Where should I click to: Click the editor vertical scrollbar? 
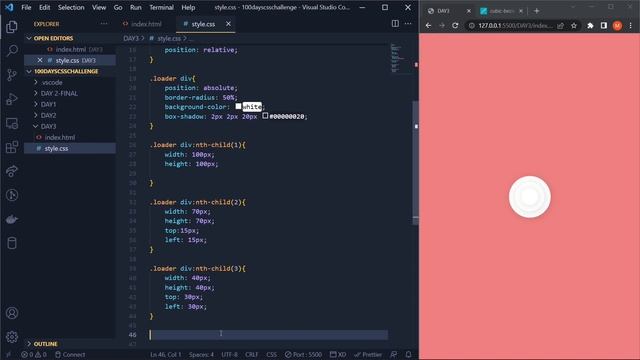416,163
